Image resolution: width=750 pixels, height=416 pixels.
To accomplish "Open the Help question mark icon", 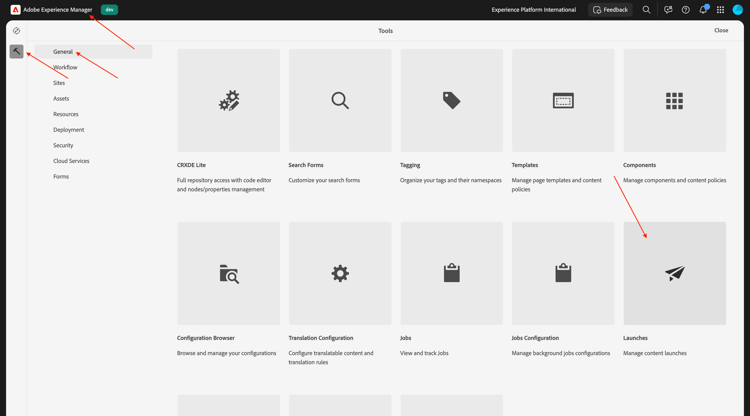I will tap(685, 10).
